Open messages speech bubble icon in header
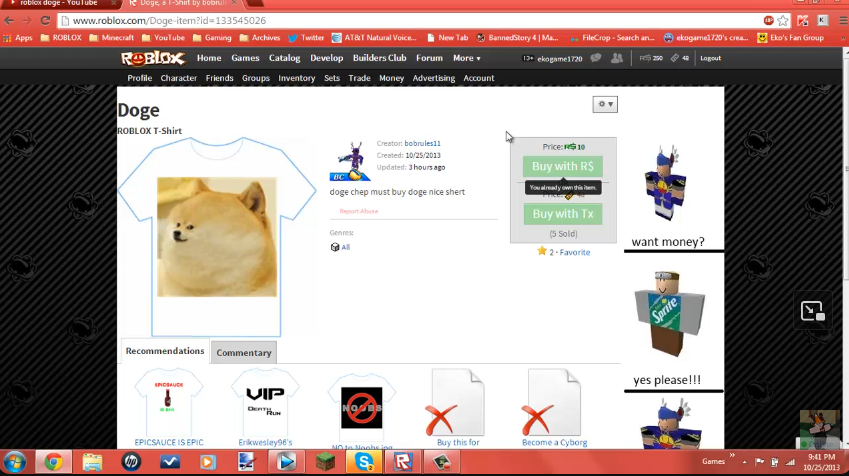849x476 pixels. click(596, 58)
